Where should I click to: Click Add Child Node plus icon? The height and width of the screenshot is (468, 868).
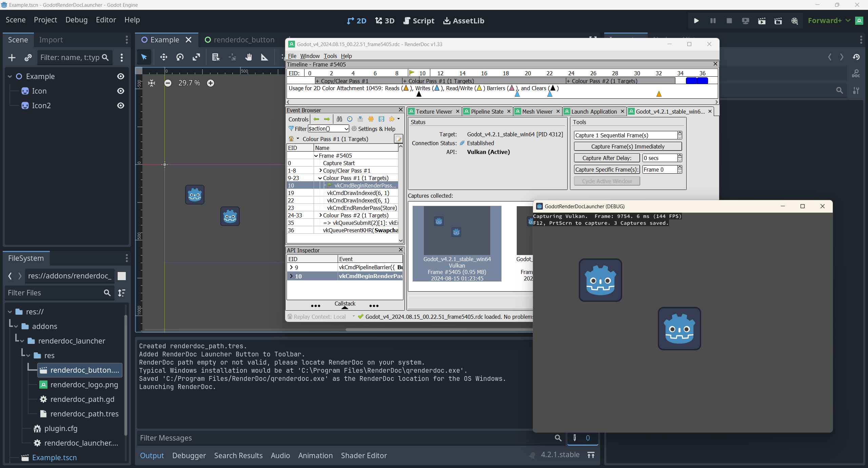coord(12,58)
